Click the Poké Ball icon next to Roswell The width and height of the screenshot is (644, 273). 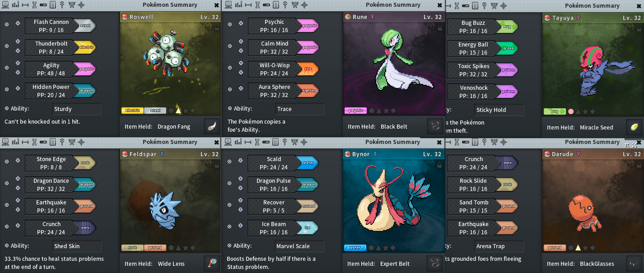point(125,17)
